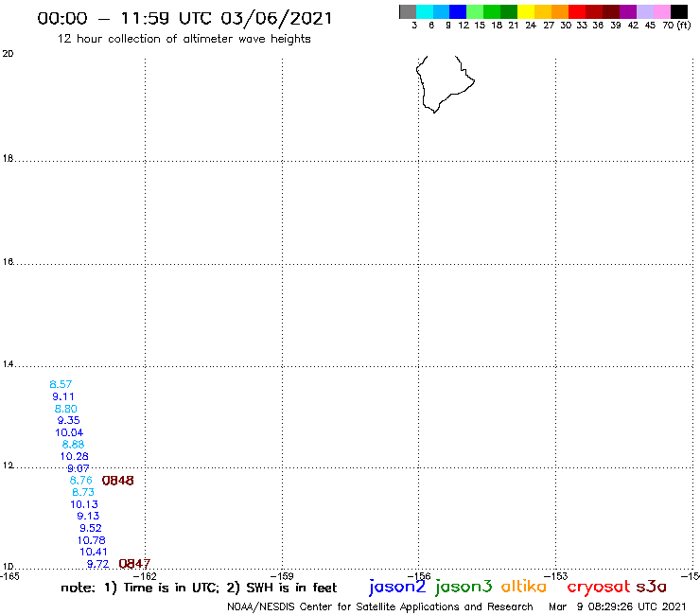
Task: Click the purple swatch in the color scale
Action: (x=628, y=11)
